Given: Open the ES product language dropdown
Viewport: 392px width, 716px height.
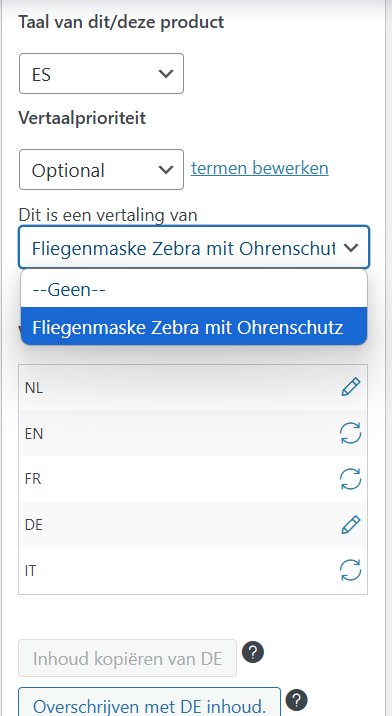Looking at the screenshot, I should (x=101, y=74).
